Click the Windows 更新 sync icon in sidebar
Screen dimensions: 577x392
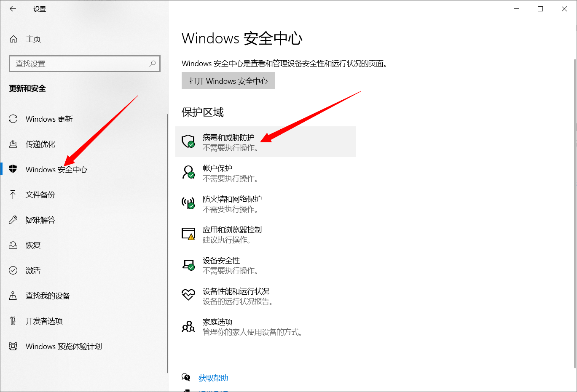coord(13,119)
